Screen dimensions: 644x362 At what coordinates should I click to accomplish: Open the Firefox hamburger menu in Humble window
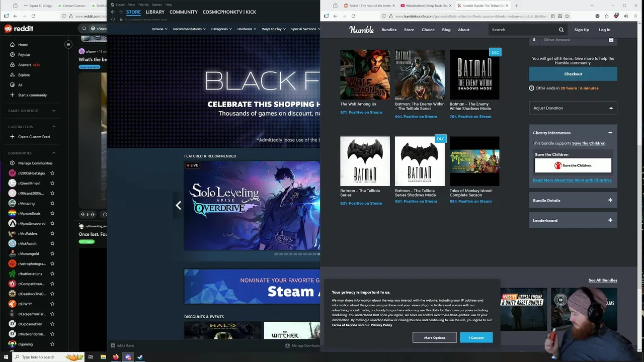point(635,16)
